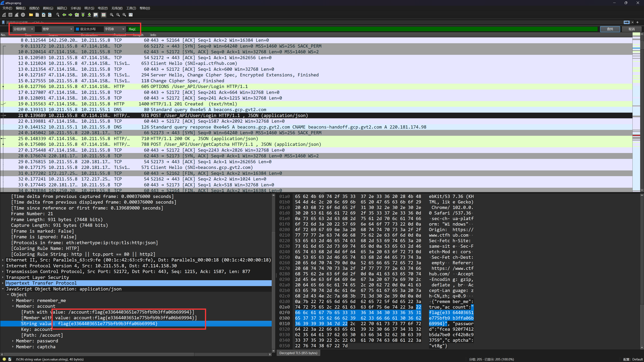Go back to previous packet arrow

[64, 15]
